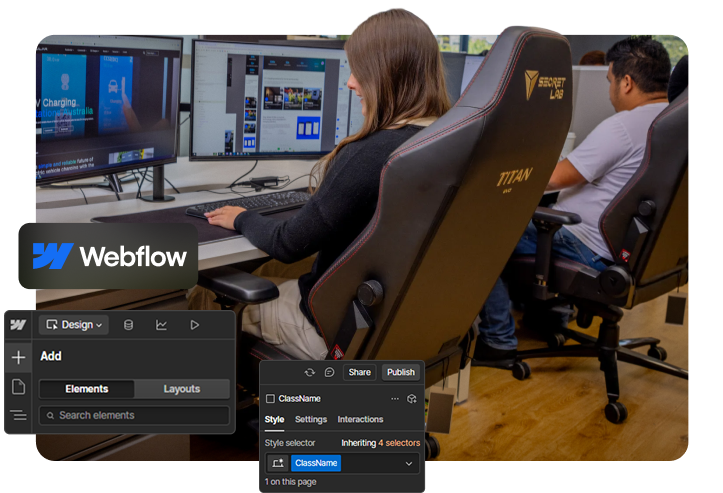Image resolution: width=723 pixels, height=493 pixels.
Task: Click the '1 on this page' text
Action: (290, 481)
